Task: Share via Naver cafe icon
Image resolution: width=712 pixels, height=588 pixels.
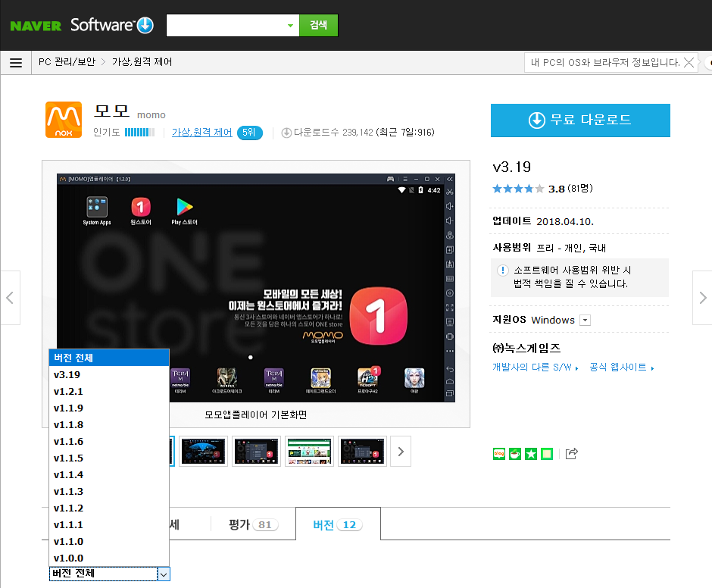Action: [515, 453]
